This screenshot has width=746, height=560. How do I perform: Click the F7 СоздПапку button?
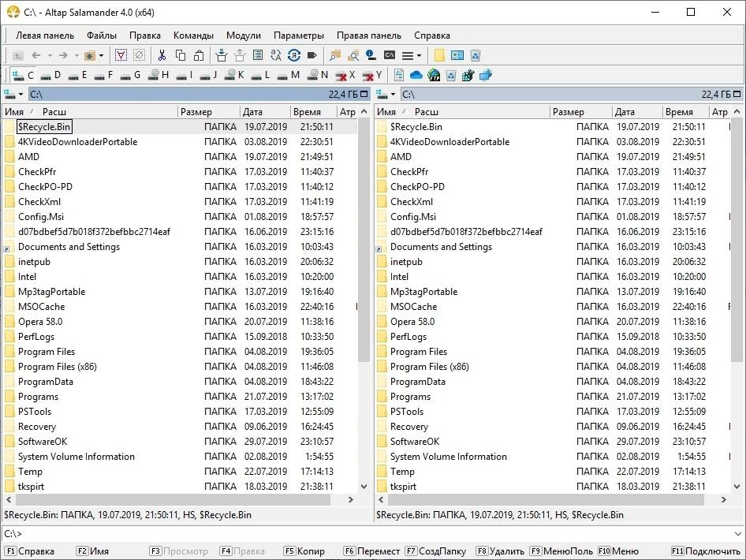coord(435,551)
